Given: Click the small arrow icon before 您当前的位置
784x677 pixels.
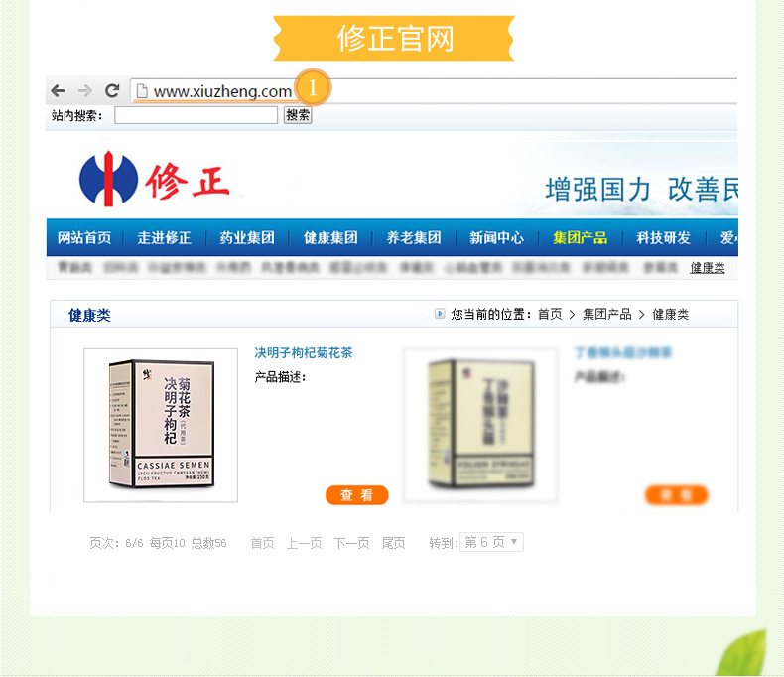Looking at the screenshot, I should point(440,314).
